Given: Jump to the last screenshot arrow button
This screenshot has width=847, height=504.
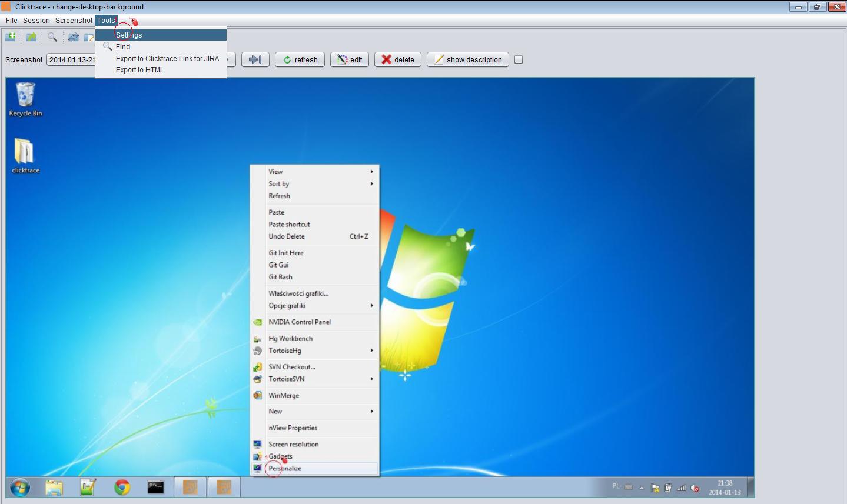Looking at the screenshot, I should click(255, 59).
